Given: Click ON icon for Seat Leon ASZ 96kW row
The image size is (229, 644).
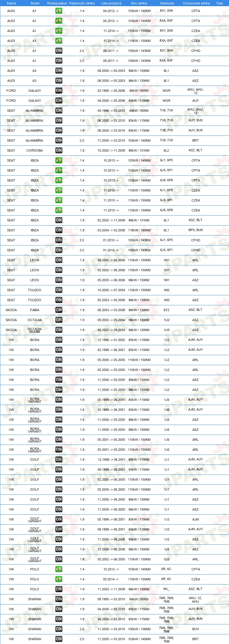Looking at the screenshot, I should pyautogui.click(x=59, y=280).
